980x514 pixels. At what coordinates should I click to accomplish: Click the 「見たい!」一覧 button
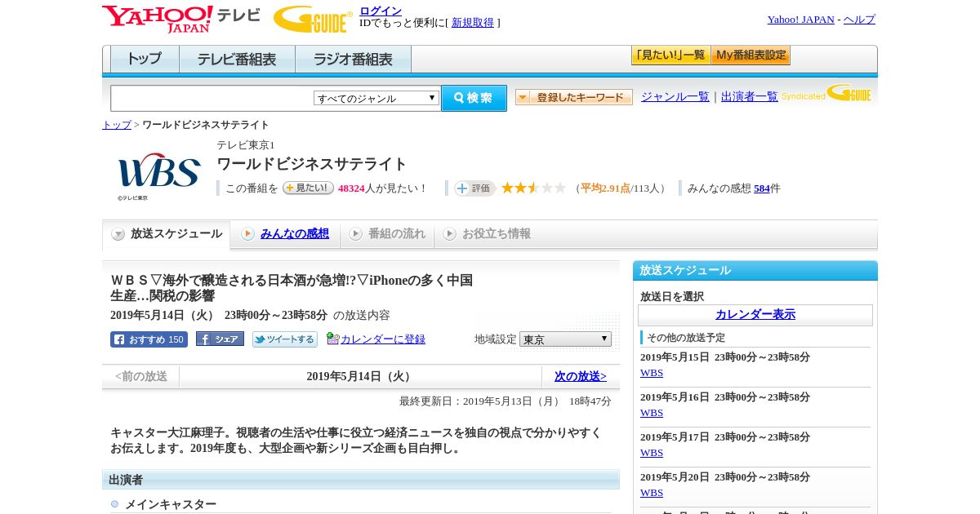pyautogui.click(x=670, y=55)
